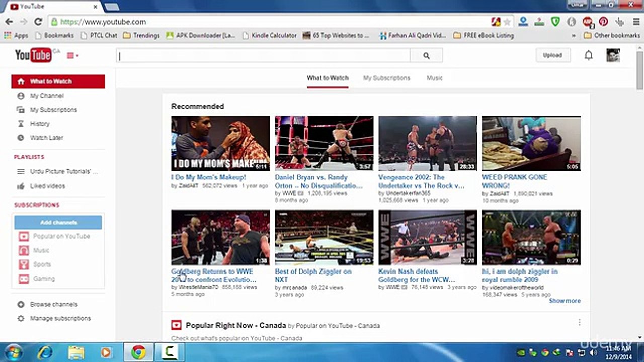The height and width of the screenshot is (362, 644).
Task: Select the What to Watch tab above Recommended
Action: pyautogui.click(x=328, y=78)
